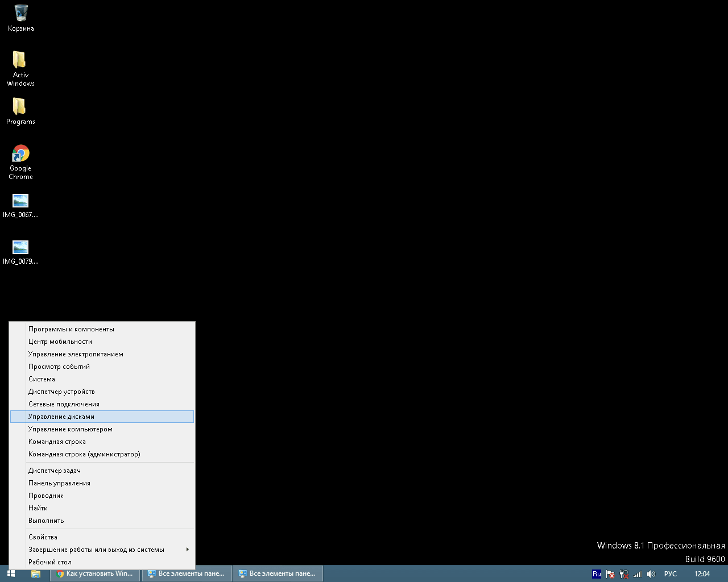
Task: Open the Корзина recycle bin icon
Action: coord(21,18)
